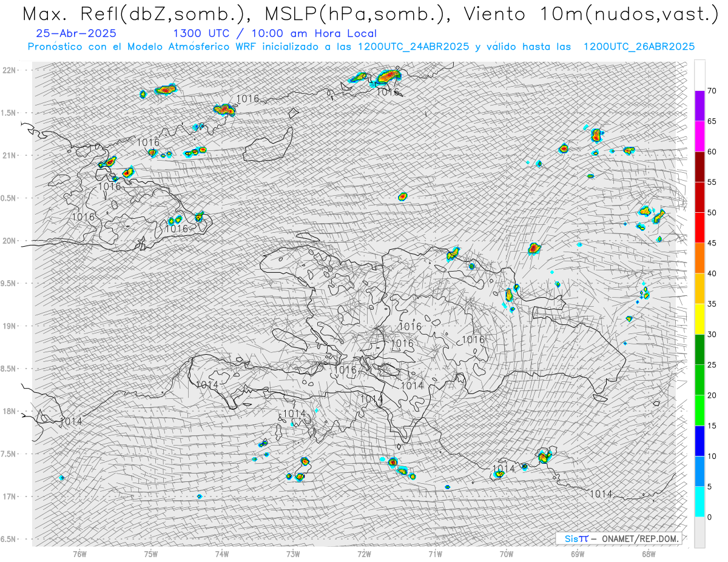Click the orange 40–45 dBZ legend band
The width and height of the screenshot is (728, 562).
(x=699, y=258)
